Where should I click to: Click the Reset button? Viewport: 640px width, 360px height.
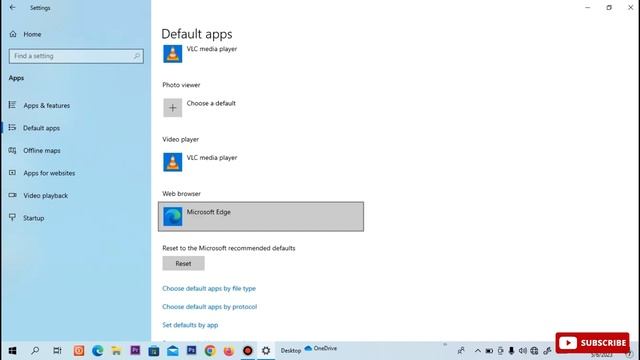(x=183, y=263)
